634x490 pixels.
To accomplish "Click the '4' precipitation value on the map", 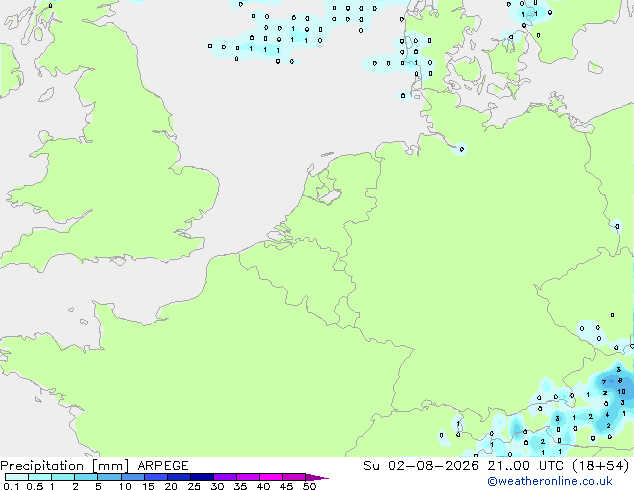I will point(607,414).
